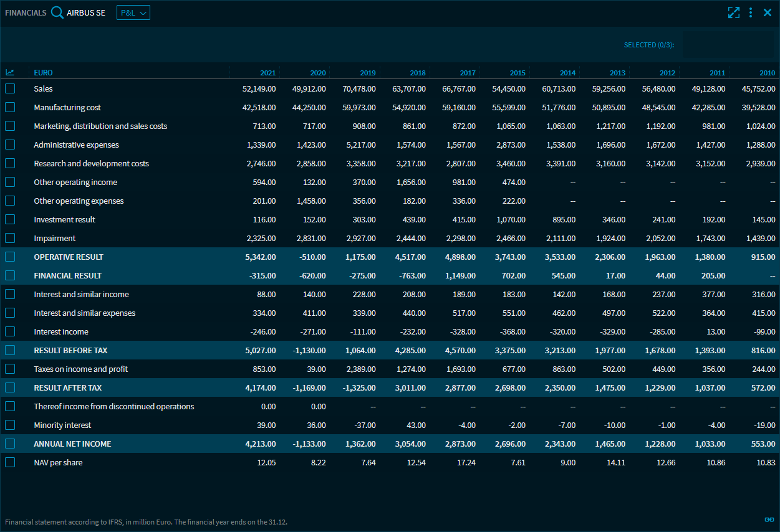780x532 pixels.
Task: Close the Financials panel
Action: point(768,12)
